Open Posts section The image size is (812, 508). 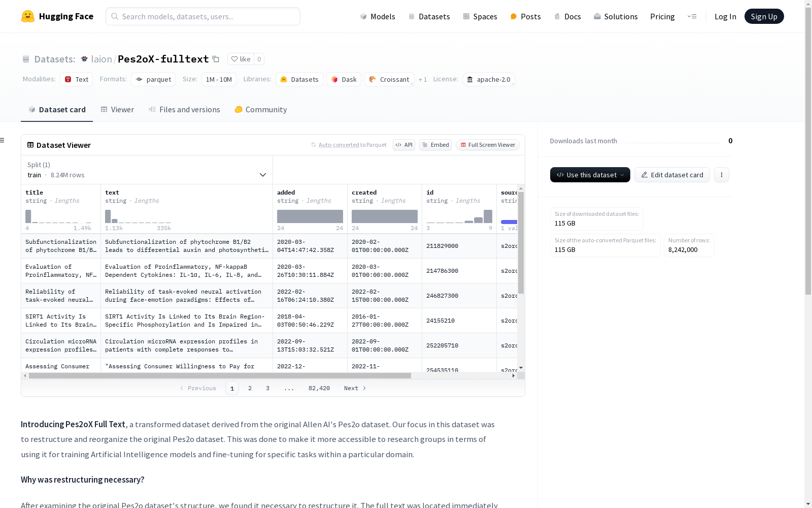tap(525, 16)
